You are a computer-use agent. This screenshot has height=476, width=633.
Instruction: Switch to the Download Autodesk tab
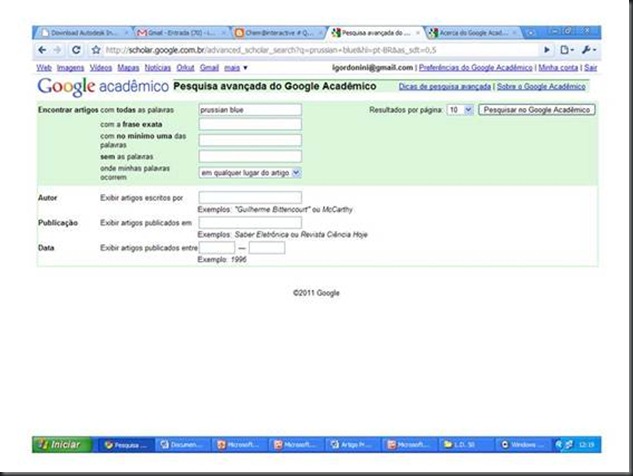(83, 33)
